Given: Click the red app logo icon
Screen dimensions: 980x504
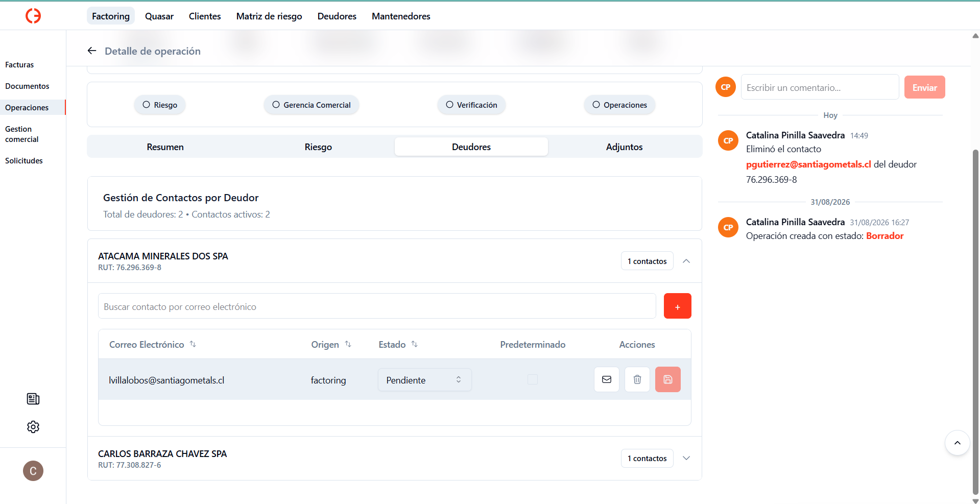Looking at the screenshot, I should coord(33,16).
